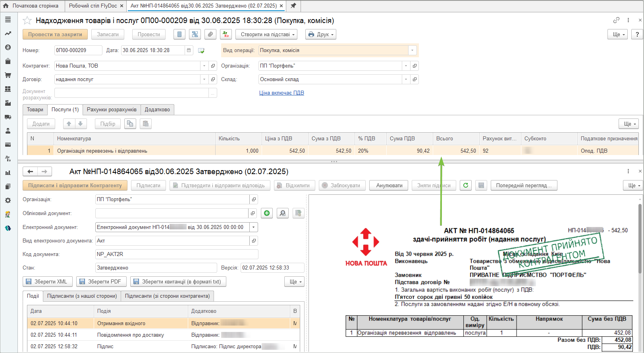Toggle the favorite star for this document
644x353 pixels.
pos(27,21)
